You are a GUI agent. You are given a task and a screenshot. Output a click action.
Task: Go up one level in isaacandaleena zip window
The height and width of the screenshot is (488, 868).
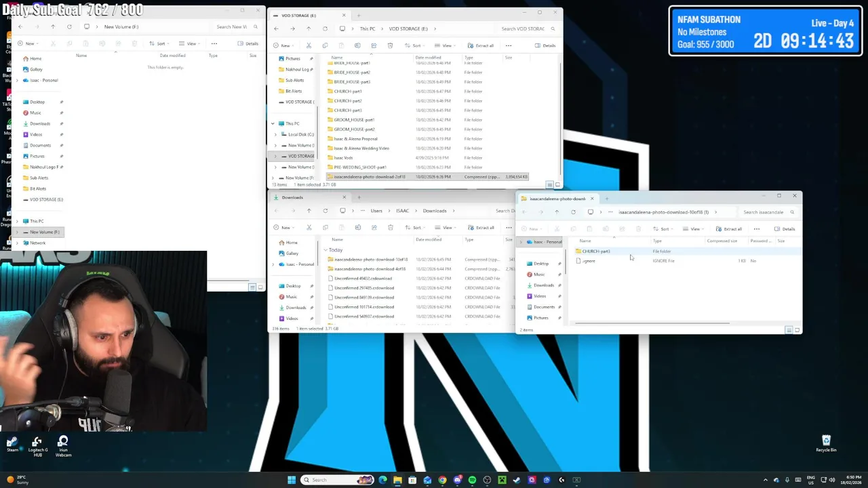[x=557, y=212]
